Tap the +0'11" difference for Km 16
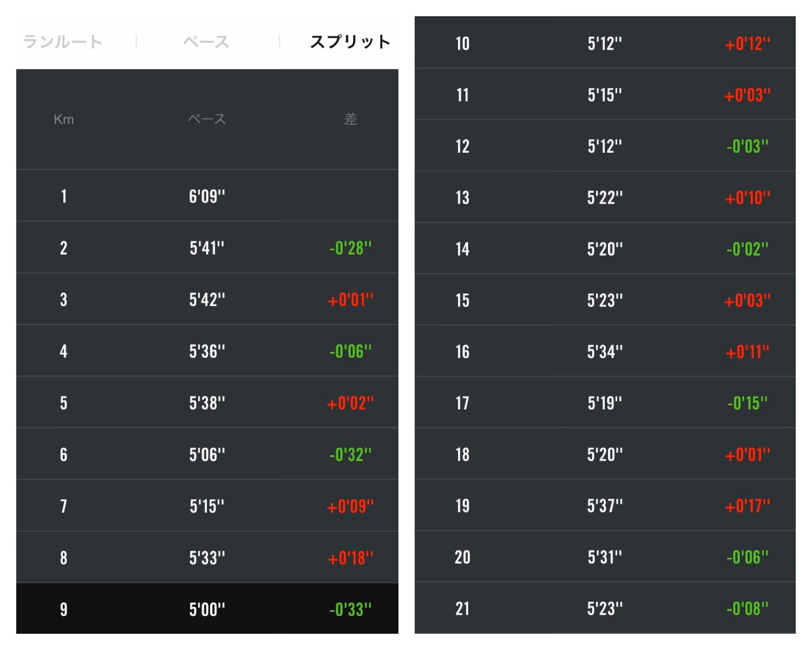812x650 pixels. click(748, 352)
